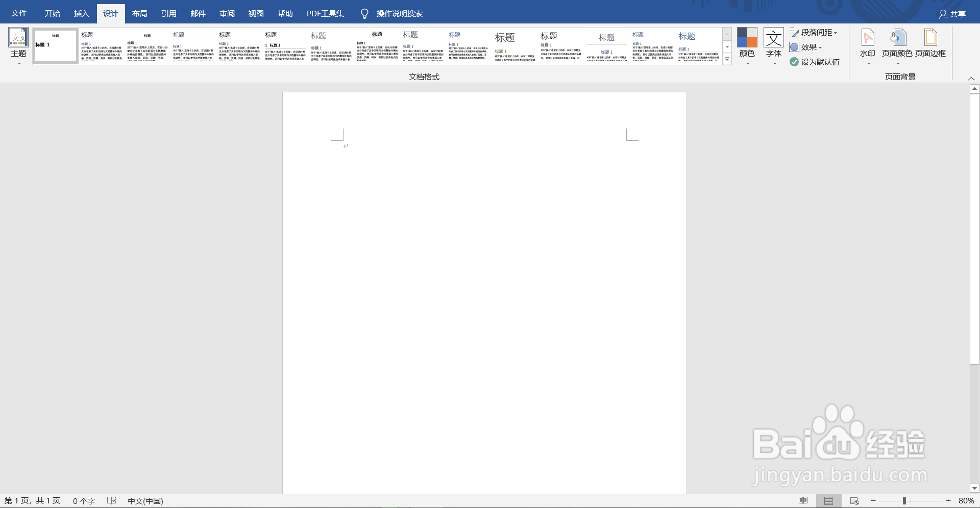Open the PDF工具集 tab
The image size is (980, 508).
click(326, 13)
